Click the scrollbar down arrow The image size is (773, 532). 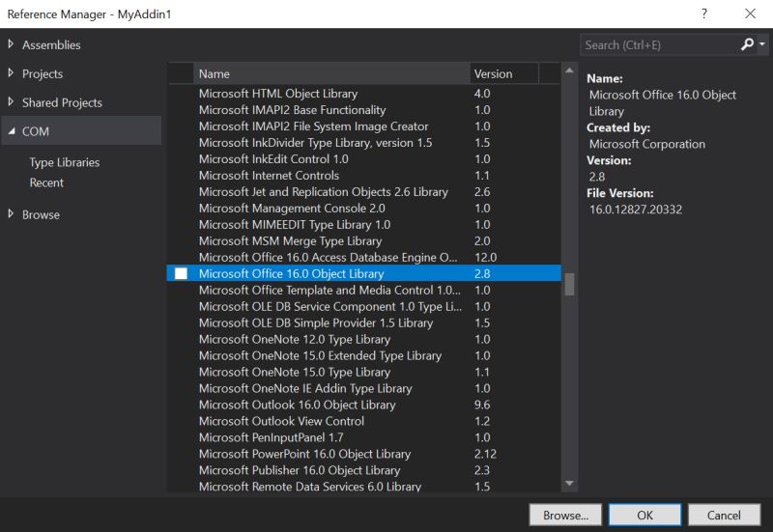tap(569, 483)
